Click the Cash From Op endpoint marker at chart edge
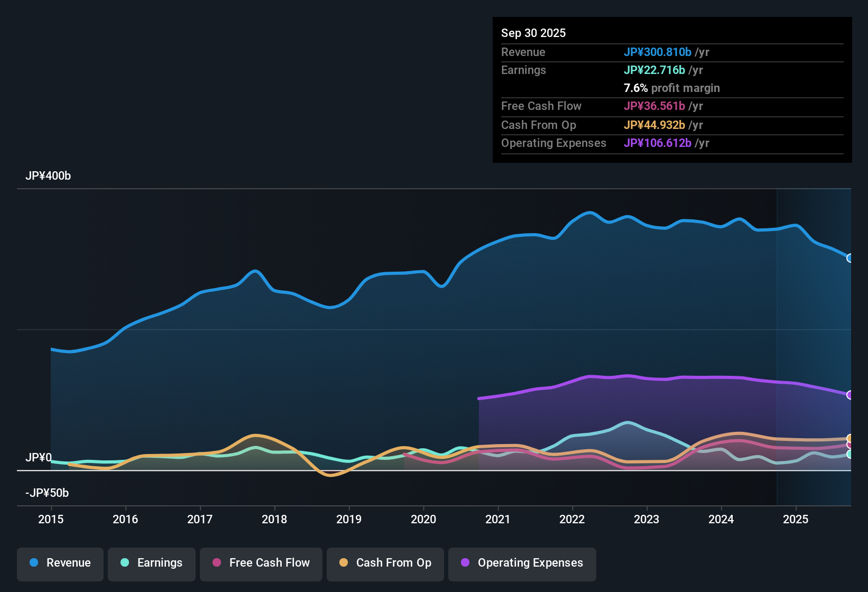 850,438
